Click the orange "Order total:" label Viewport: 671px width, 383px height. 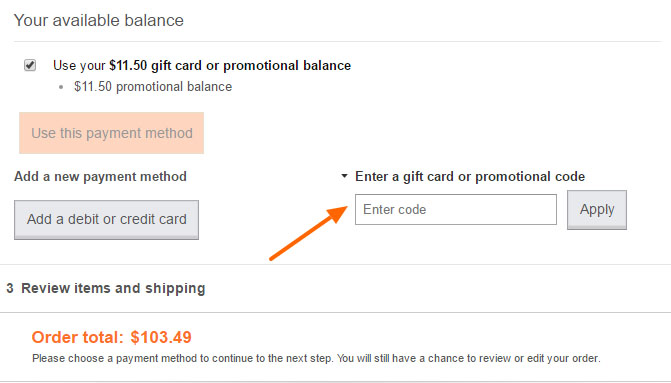(x=77, y=337)
